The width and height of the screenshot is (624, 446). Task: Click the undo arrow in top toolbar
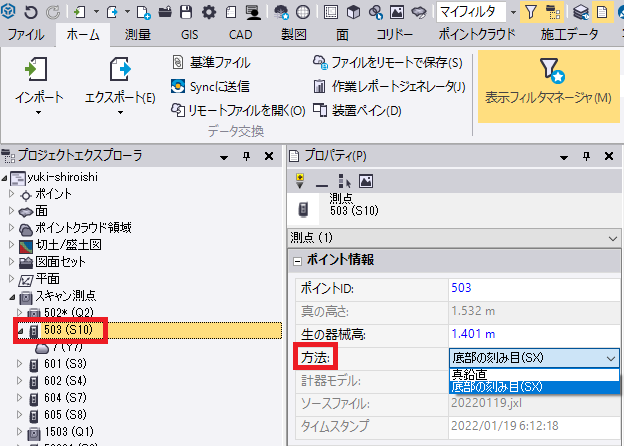pyautogui.click(x=30, y=12)
